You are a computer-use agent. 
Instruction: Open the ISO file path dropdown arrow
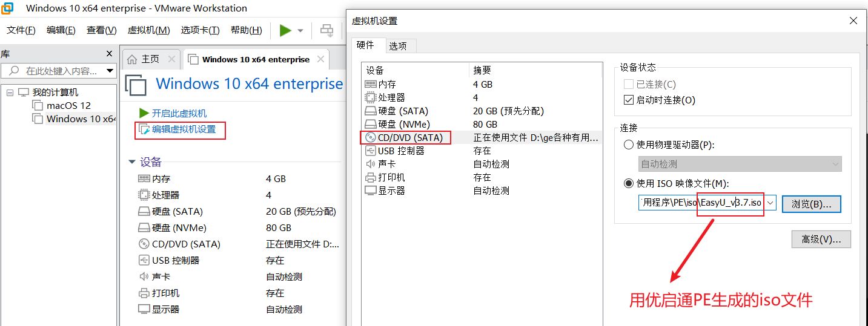tap(770, 203)
